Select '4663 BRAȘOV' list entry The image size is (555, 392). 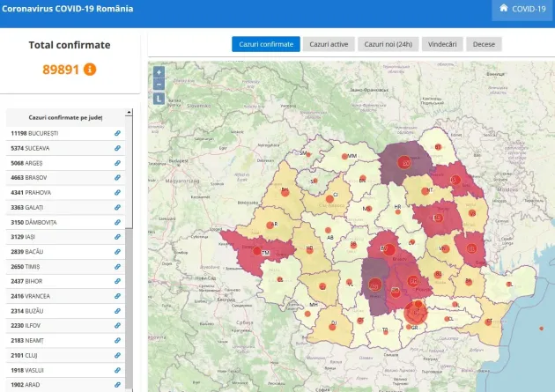click(65, 178)
